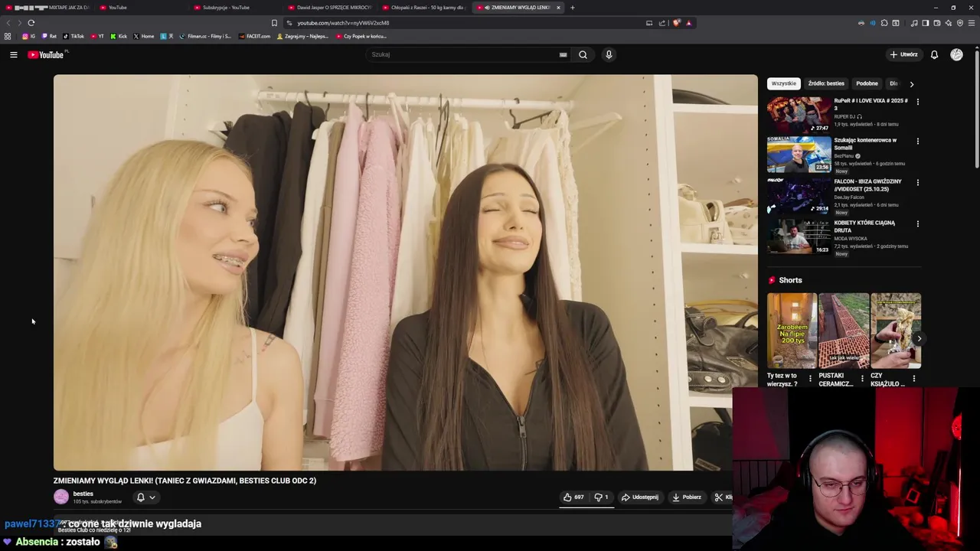Open options for CZY KSIĄŻULO Short

(913, 378)
